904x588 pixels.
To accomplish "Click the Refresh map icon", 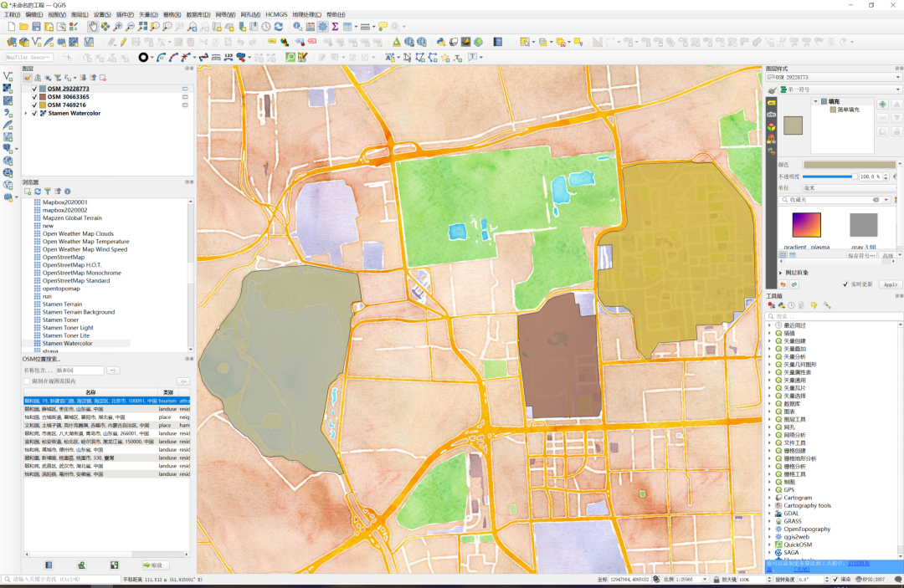I will coord(278,27).
